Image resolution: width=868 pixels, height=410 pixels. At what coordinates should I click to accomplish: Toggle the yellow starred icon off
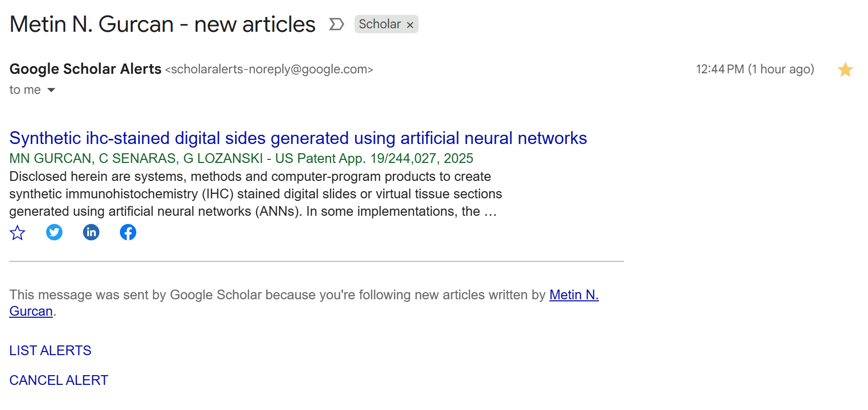(845, 69)
